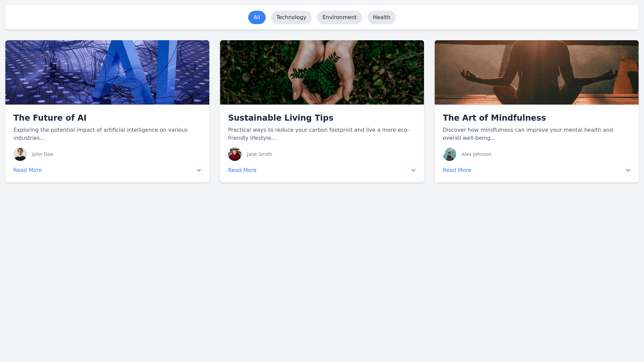This screenshot has height=362, width=644.
Task: Expand The Art of Mindfulness chevron
Action: [628, 170]
